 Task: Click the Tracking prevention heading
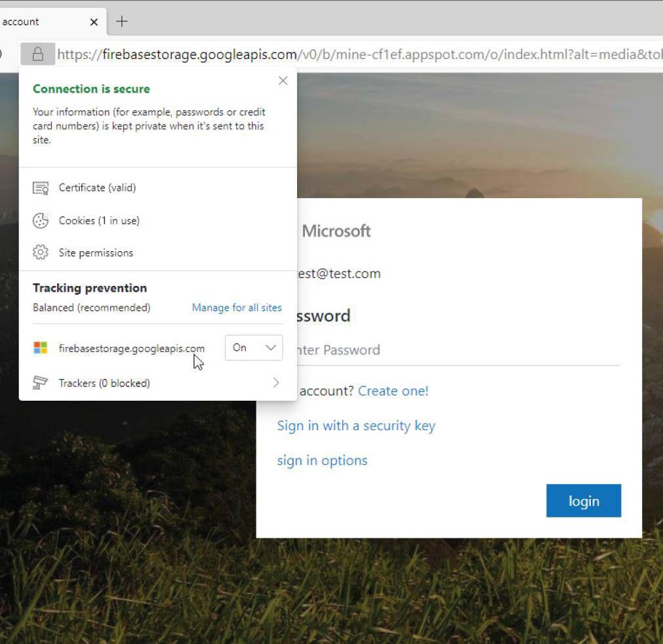[90, 288]
